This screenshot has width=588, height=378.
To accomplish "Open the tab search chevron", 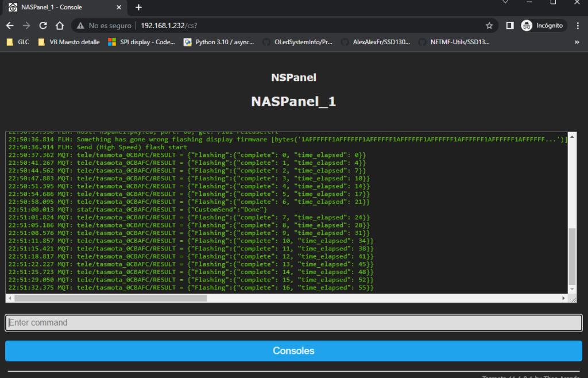I will [505, 2].
